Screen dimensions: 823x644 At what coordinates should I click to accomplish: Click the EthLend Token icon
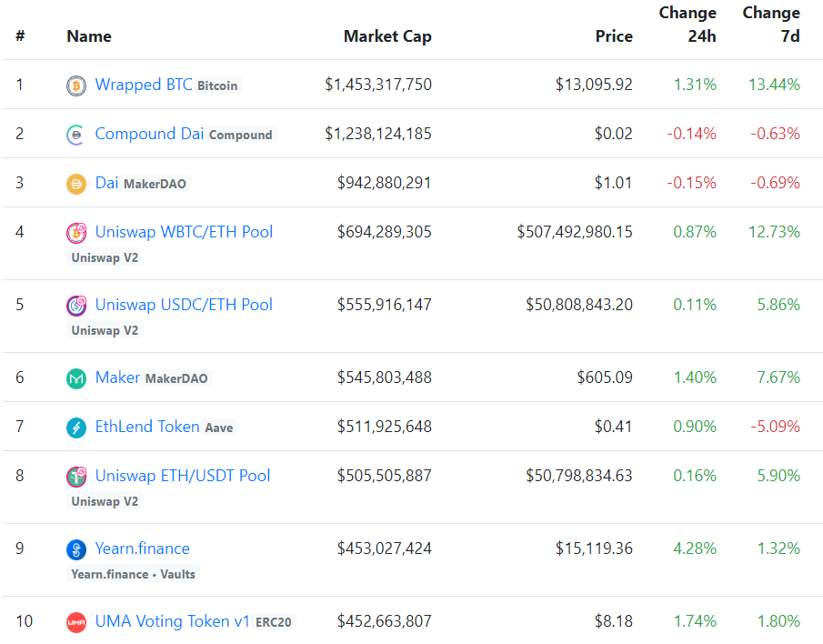76,427
